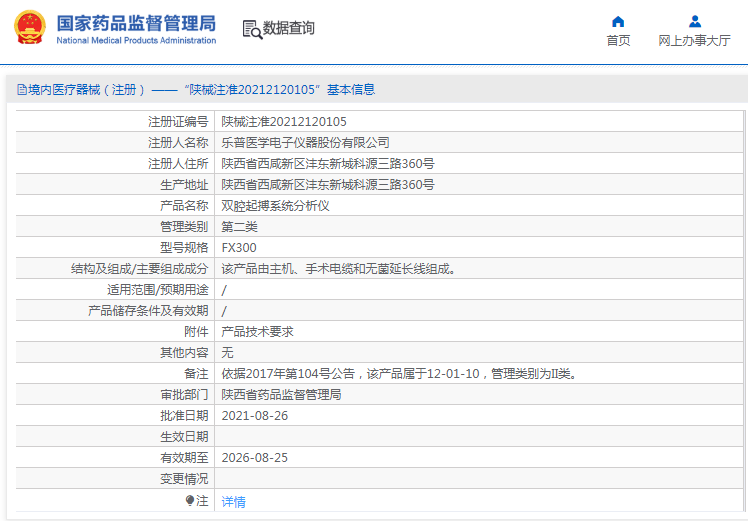The width and height of the screenshot is (748, 521).
Task: Click the 结构及组成/主要组成成分 label
Action: [x=140, y=269]
